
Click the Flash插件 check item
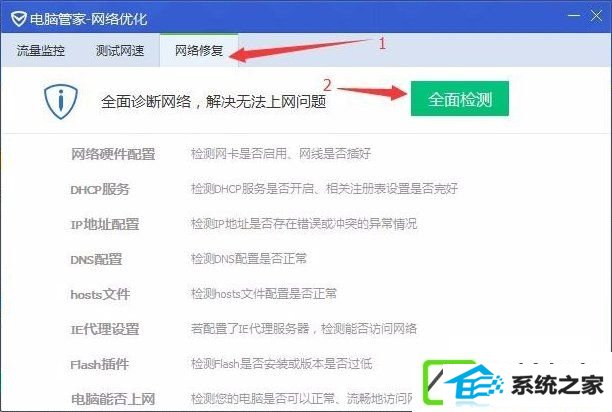coord(100,364)
